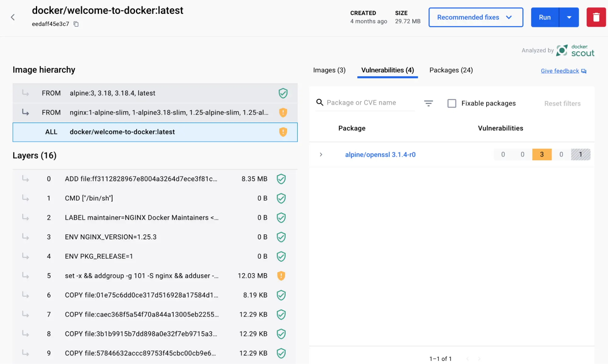
Task: Switch to the Packages tab
Action: (451, 70)
